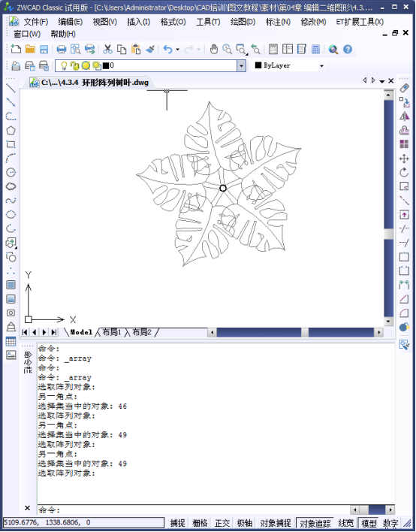Select the Array tool
This screenshot has height=532, width=416.
click(x=404, y=144)
